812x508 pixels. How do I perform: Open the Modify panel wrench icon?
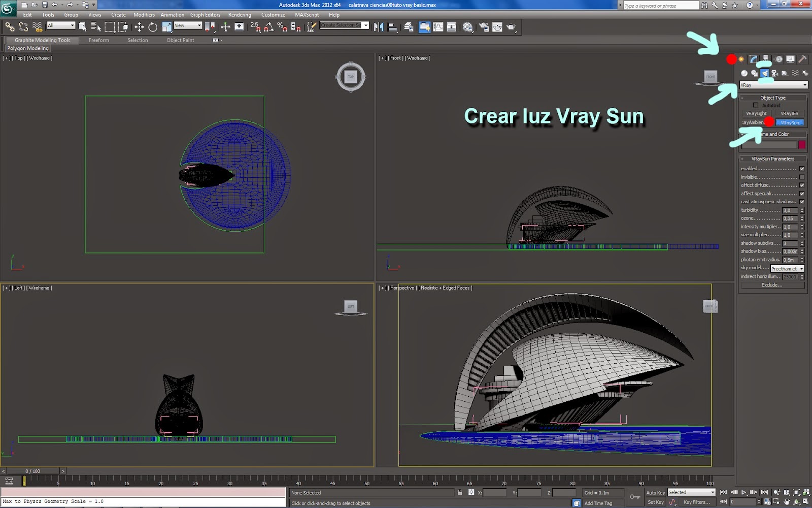pyautogui.click(x=753, y=59)
